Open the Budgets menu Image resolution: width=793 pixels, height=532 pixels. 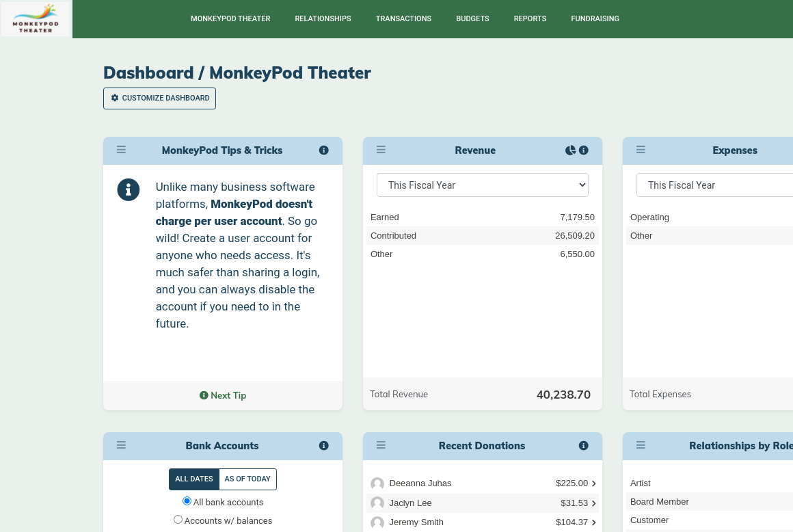(x=473, y=18)
